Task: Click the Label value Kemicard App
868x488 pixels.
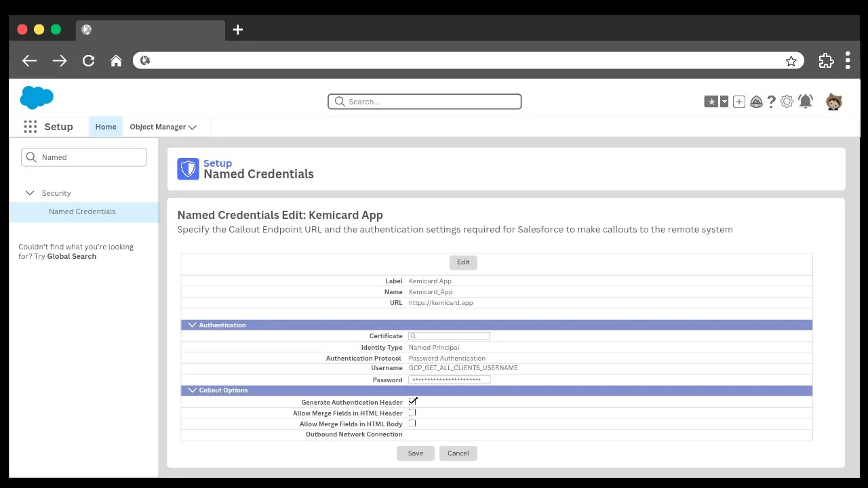Action: point(430,281)
